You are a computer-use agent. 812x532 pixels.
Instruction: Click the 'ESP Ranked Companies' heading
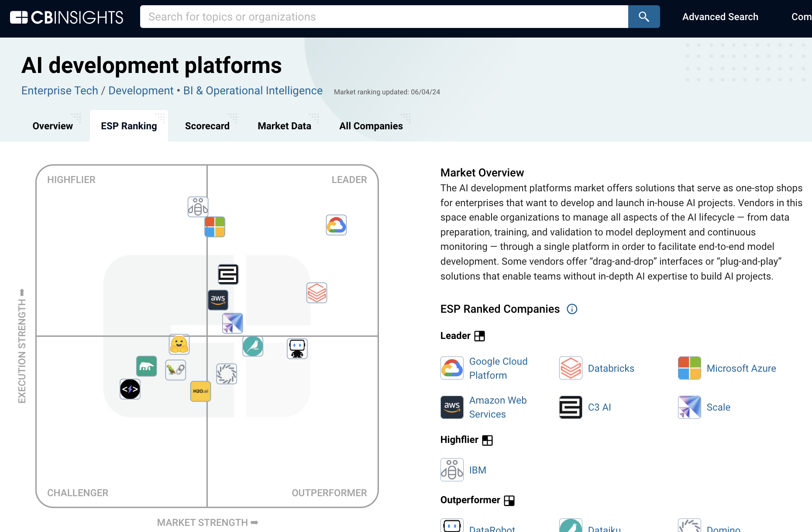(x=500, y=309)
